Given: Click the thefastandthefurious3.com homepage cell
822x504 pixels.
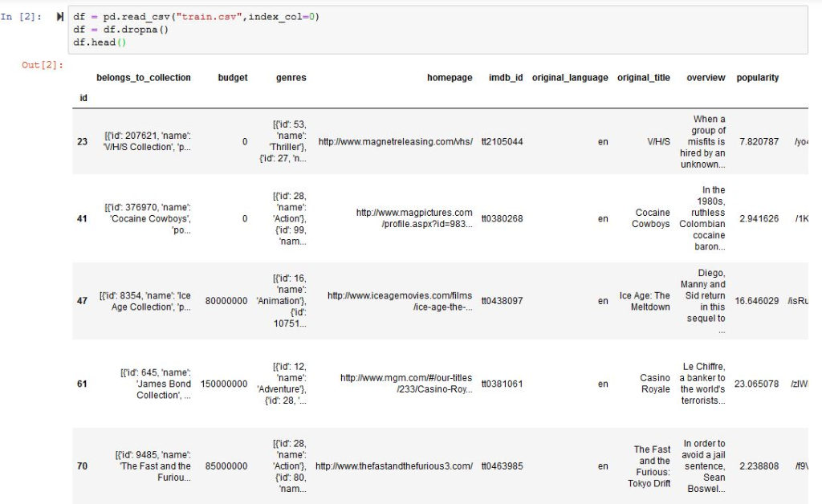Looking at the screenshot, I should [x=393, y=465].
